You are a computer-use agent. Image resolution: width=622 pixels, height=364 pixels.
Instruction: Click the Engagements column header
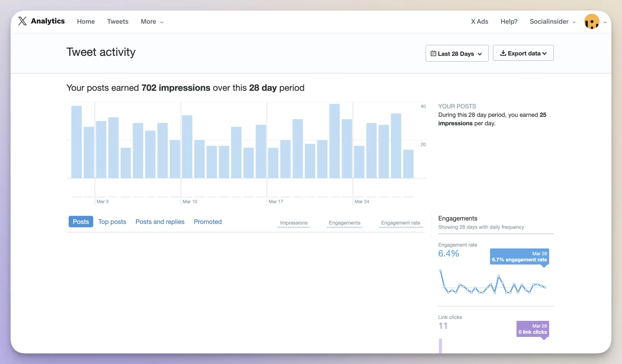[x=345, y=223]
